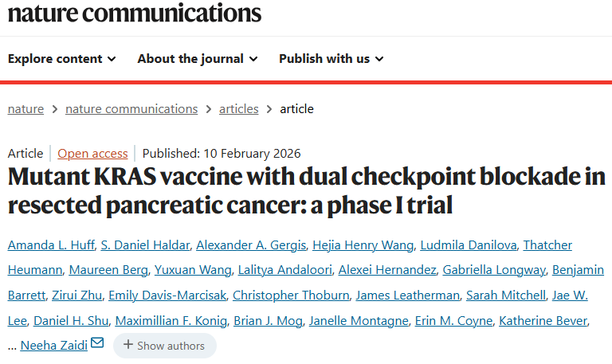Open the nature communications breadcrumb link

pyautogui.click(x=131, y=109)
